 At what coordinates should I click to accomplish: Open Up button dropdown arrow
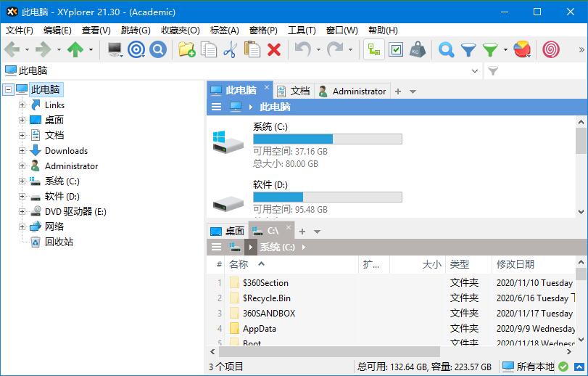pos(91,49)
